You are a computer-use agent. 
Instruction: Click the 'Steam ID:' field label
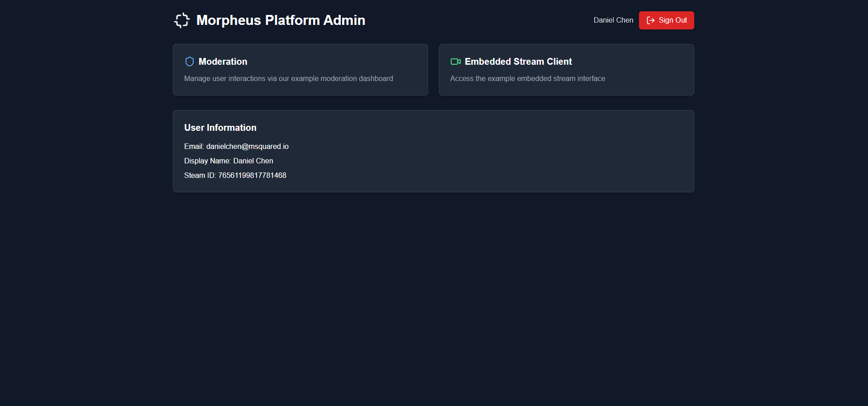click(200, 176)
